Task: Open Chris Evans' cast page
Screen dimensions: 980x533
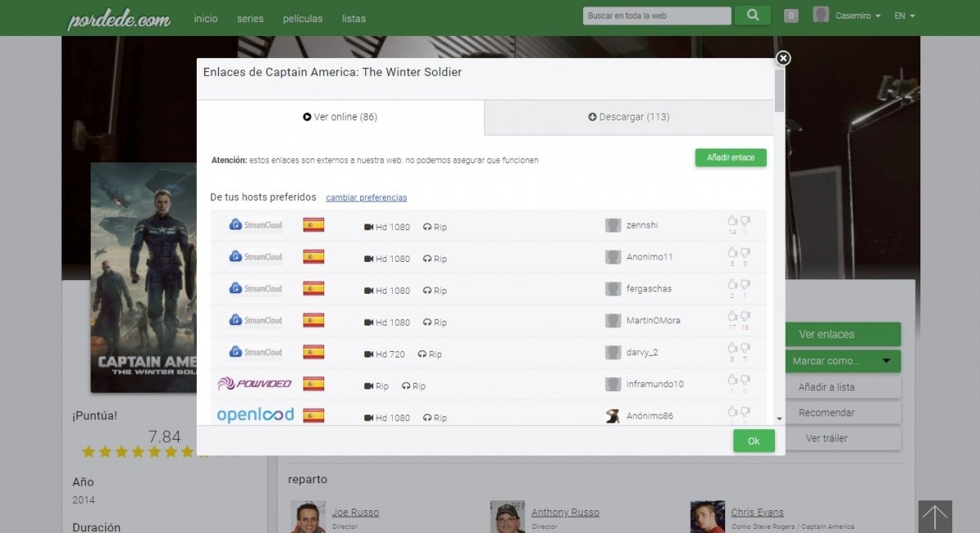Action: pos(757,513)
